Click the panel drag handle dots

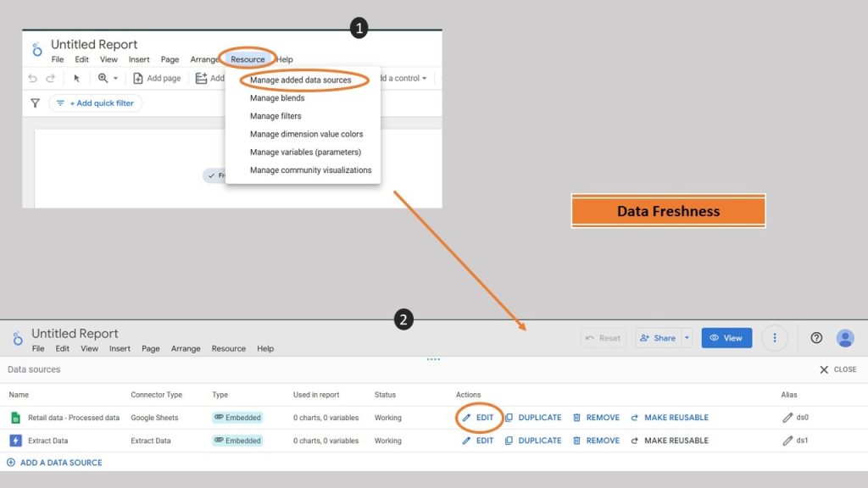coord(433,359)
